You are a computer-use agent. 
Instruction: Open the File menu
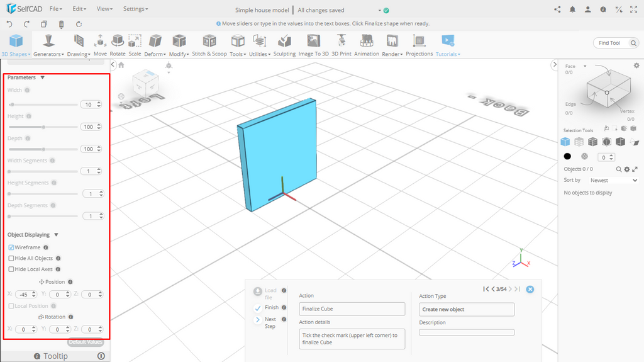[x=55, y=9]
